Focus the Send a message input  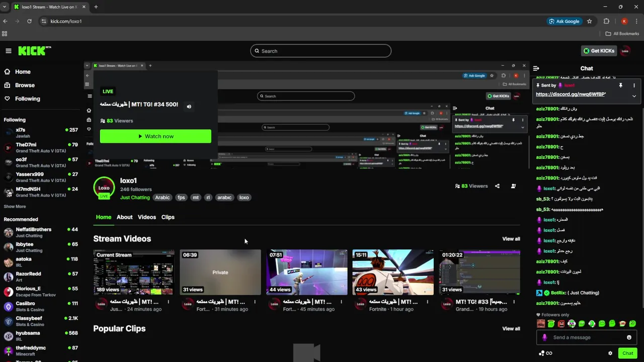(x=586, y=337)
